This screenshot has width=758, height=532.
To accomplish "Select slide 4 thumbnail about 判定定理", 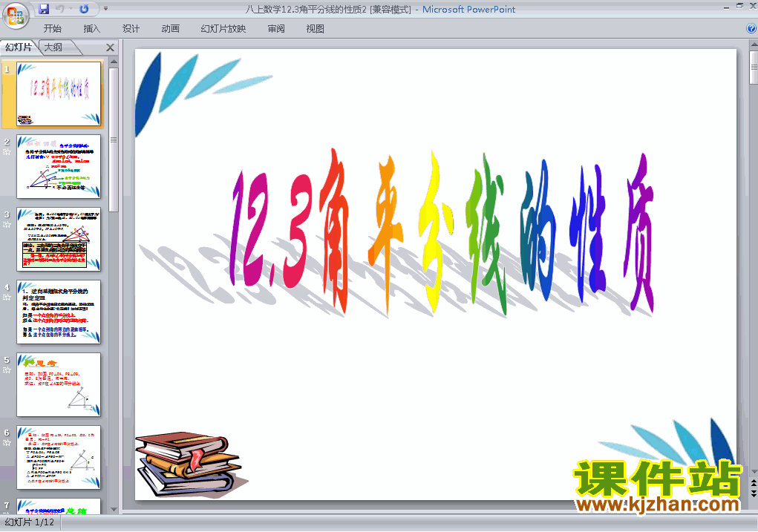I will click(59, 312).
